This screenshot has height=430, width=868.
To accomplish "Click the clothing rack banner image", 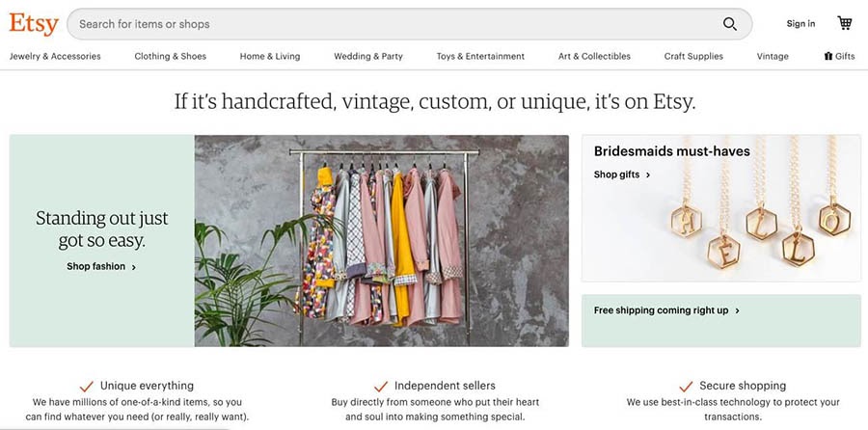I will click(x=381, y=241).
